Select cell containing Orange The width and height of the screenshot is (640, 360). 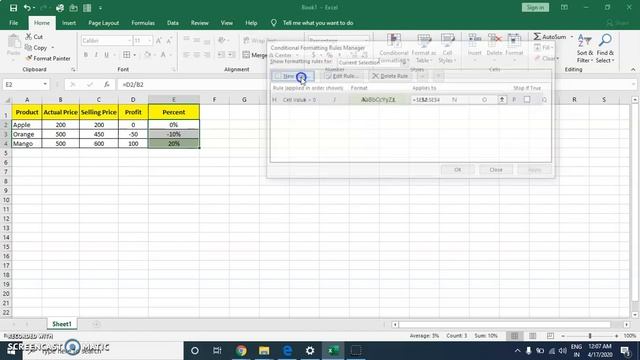click(27, 134)
